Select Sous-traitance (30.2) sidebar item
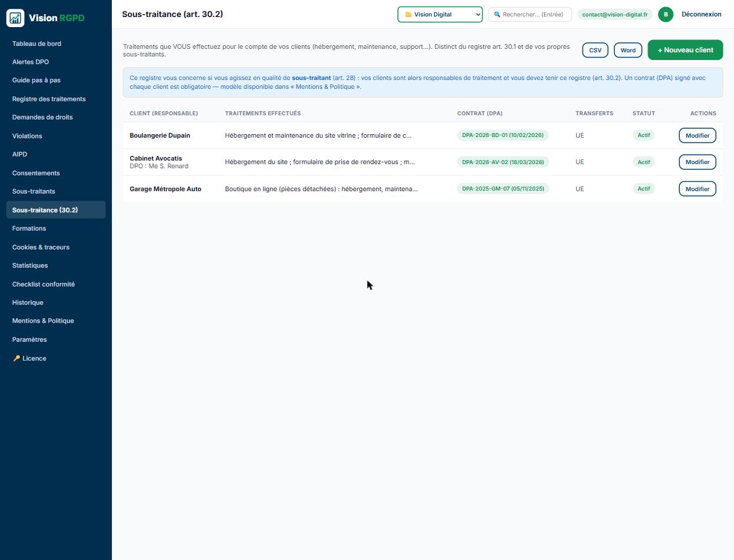The width and height of the screenshot is (734, 560). point(56,210)
